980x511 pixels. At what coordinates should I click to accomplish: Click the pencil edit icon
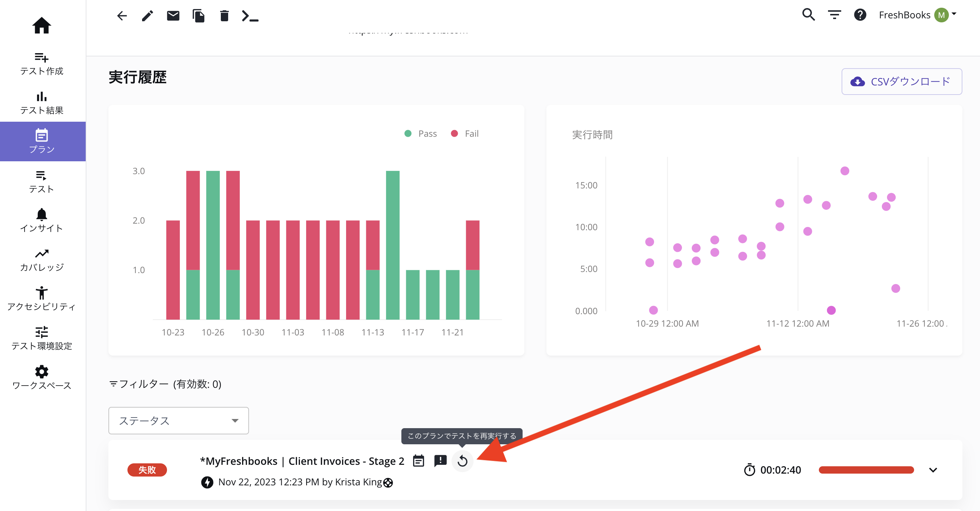coord(148,16)
